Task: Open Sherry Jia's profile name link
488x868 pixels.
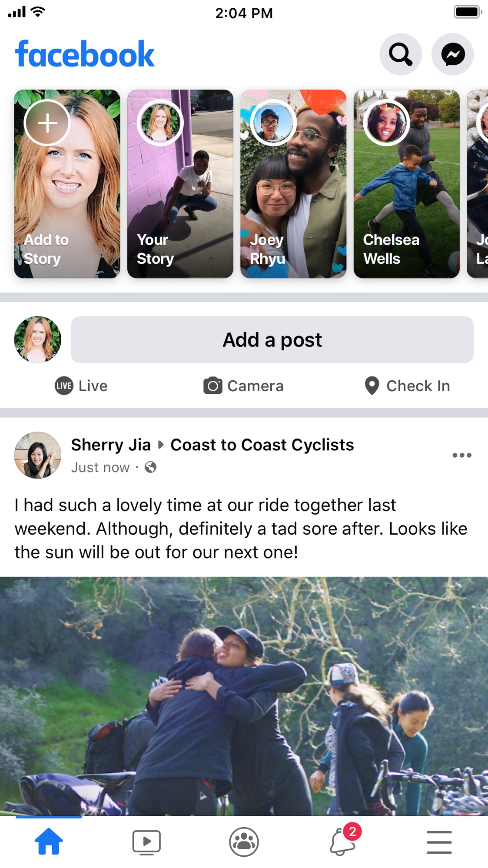Action: pyautogui.click(x=111, y=445)
